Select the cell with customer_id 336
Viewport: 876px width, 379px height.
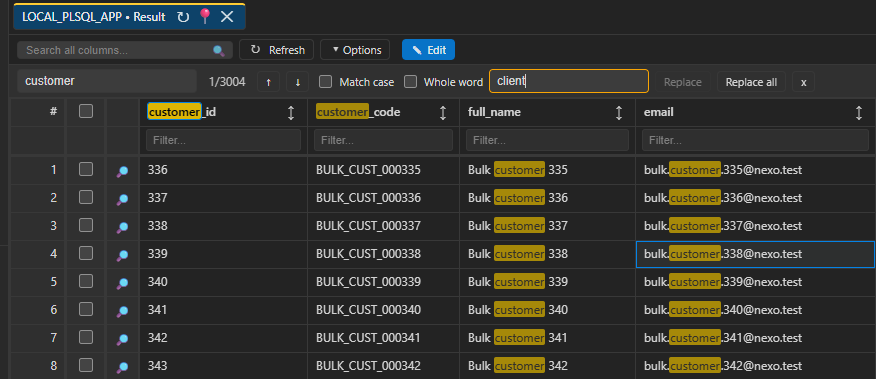click(223, 170)
